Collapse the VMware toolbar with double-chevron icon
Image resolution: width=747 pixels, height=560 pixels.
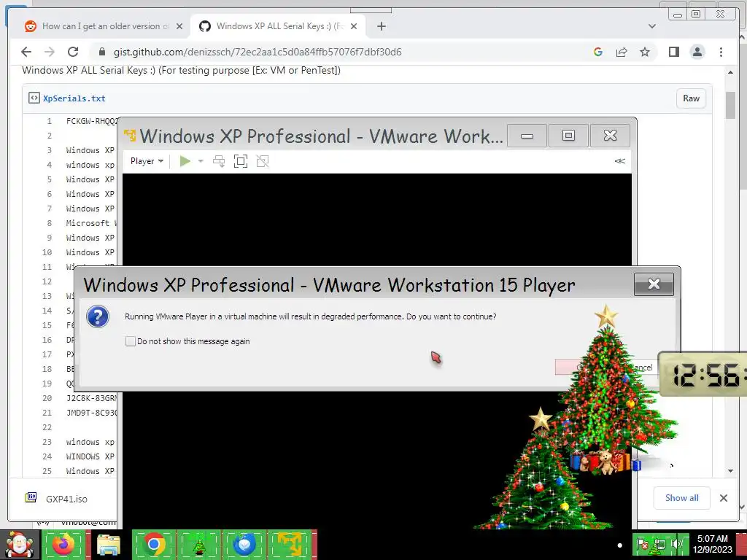620,161
